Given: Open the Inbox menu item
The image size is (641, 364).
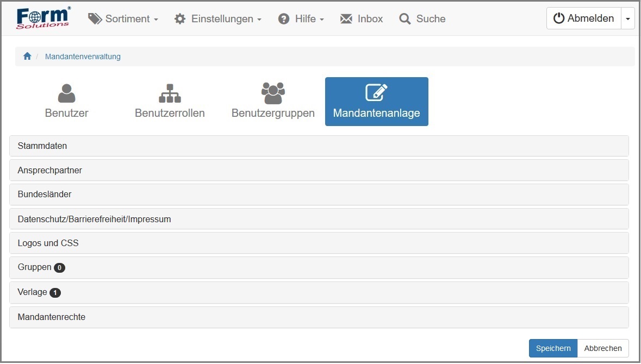Looking at the screenshot, I should [x=362, y=19].
